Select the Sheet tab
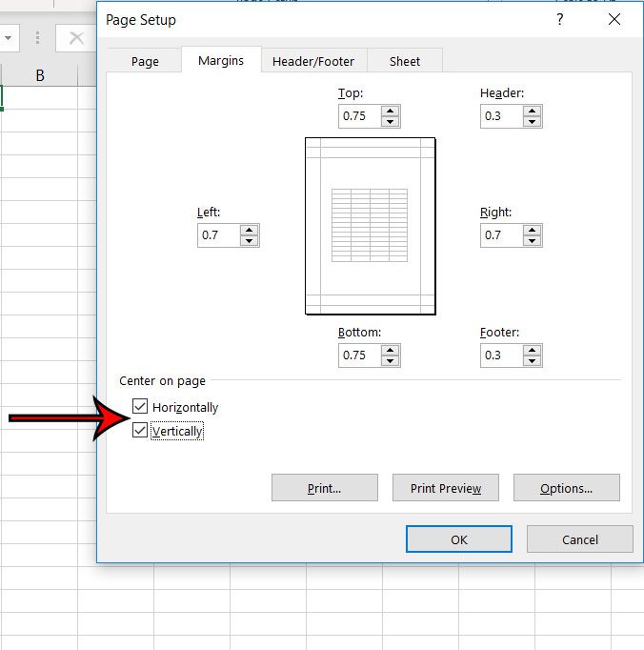Viewport: 644px width, 650px height. (404, 61)
